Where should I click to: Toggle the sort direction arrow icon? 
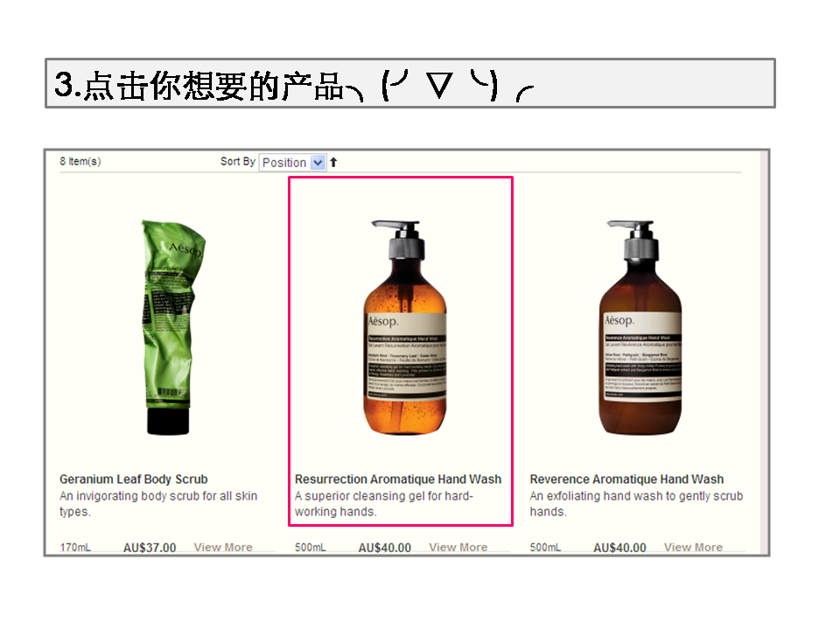coord(333,163)
